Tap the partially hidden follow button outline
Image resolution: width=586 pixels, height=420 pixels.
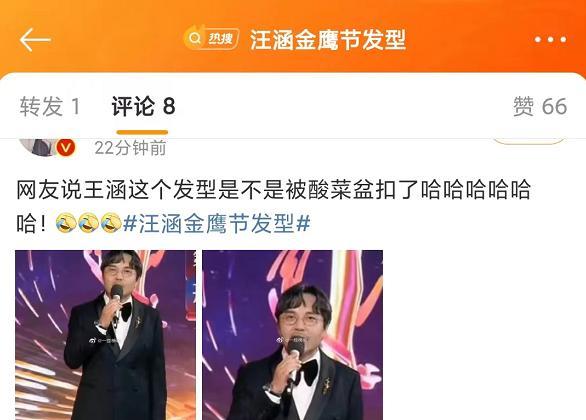[528, 141]
